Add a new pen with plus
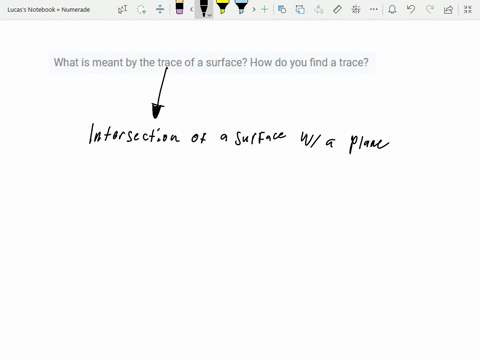The width and height of the screenshot is (480, 360). [x=264, y=9]
